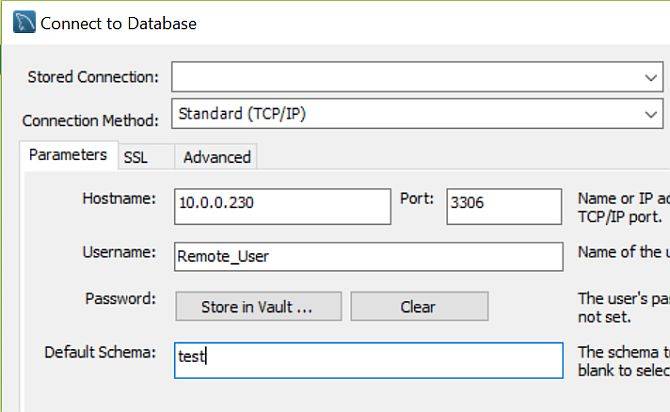Image resolution: width=670 pixels, height=412 pixels.
Task: Click the Hostname label text
Action: [x=118, y=198]
